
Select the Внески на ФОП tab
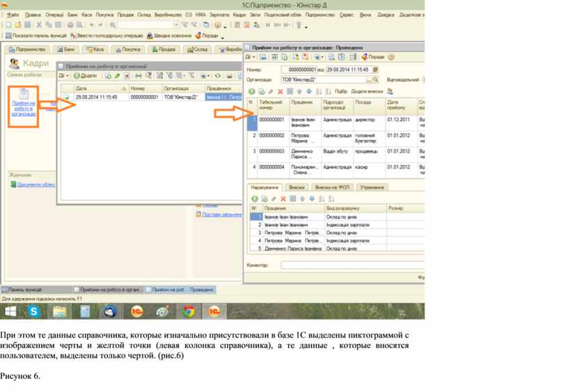332,187
